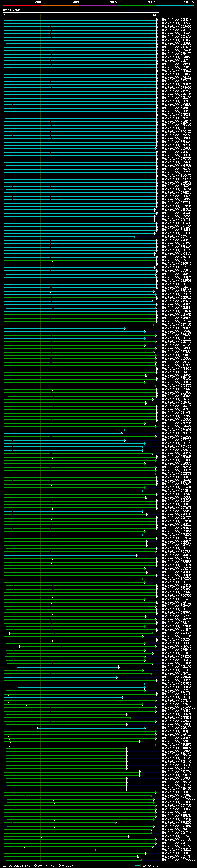This screenshot has width=197, height=868.
Task: Click the orange ~40% identity legend segment
Action: click(60, 6)
